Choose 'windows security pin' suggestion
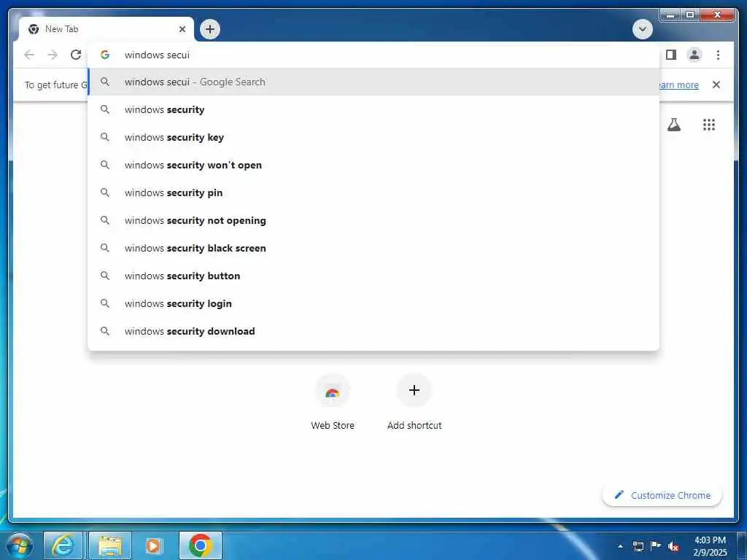Image resolution: width=747 pixels, height=560 pixels. point(373,192)
